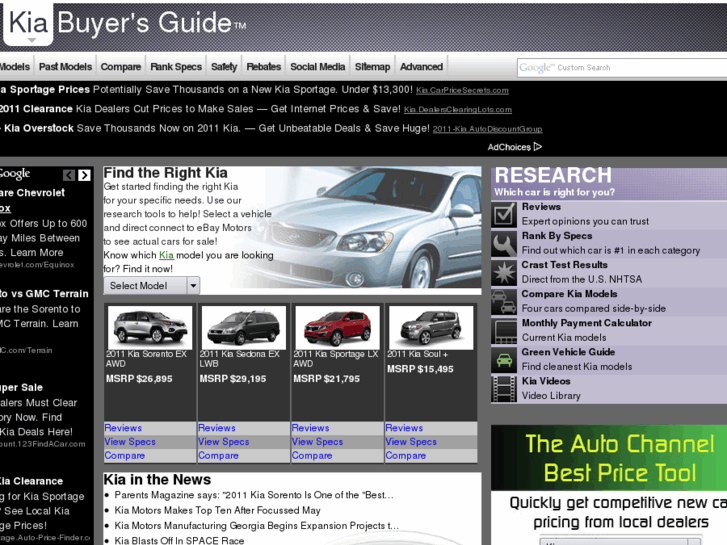Click the Crash Test Results burst icon
This screenshot has width=727, height=545.
pyautogui.click(x=504, y=273)
